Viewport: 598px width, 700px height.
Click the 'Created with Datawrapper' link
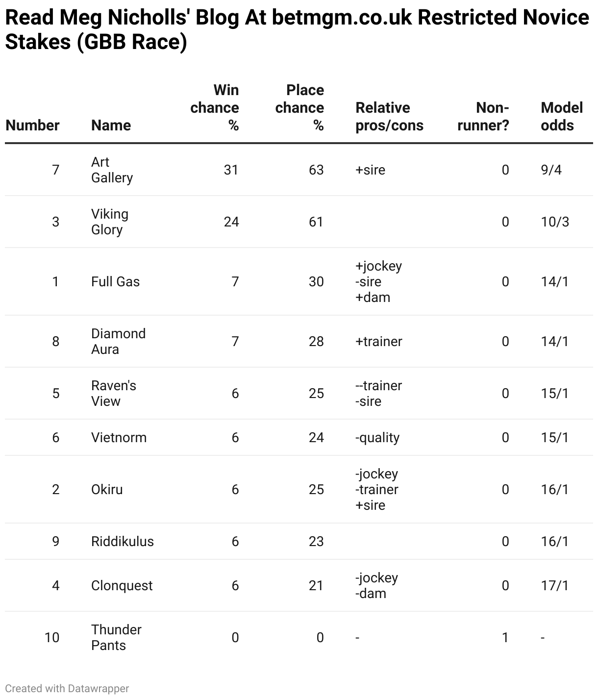pos(67,689)
